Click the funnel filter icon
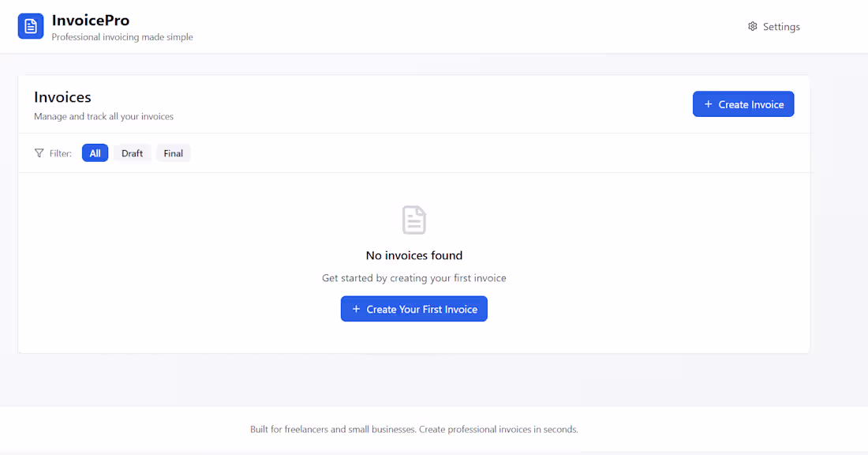Screen dimensions: 868x455 pyautogui.click(x=39, y=153)
